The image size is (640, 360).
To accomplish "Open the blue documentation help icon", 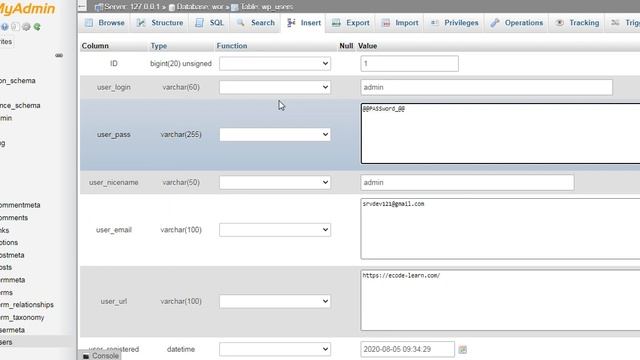I will pos(4,27).
